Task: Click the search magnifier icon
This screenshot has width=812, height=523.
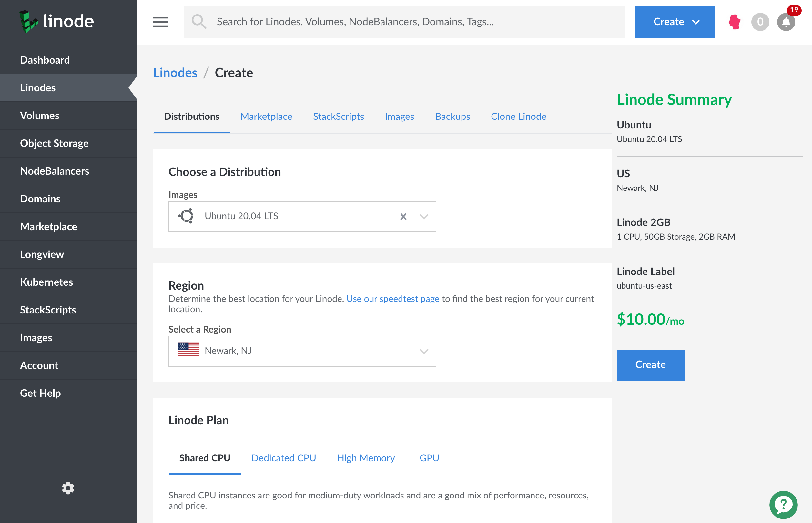Action: pos(199,22)
